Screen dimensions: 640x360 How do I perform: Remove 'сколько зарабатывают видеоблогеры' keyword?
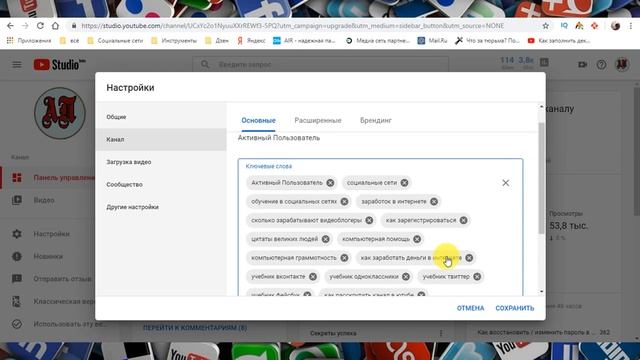click(369, 220)
